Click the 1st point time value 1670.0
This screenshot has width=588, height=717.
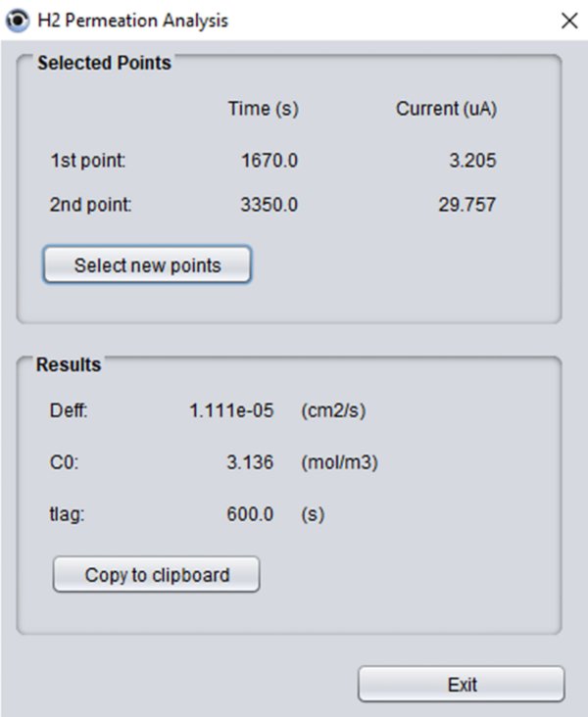point(269,161)
